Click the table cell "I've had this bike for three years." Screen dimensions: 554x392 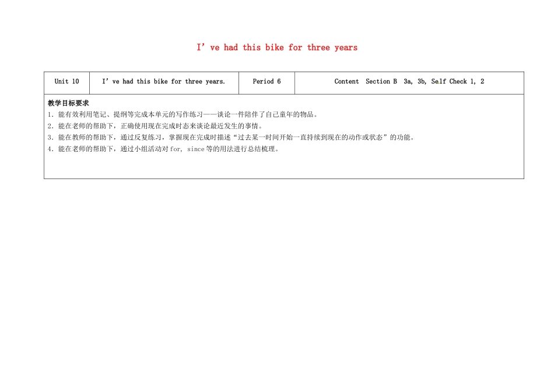(164, 83)
